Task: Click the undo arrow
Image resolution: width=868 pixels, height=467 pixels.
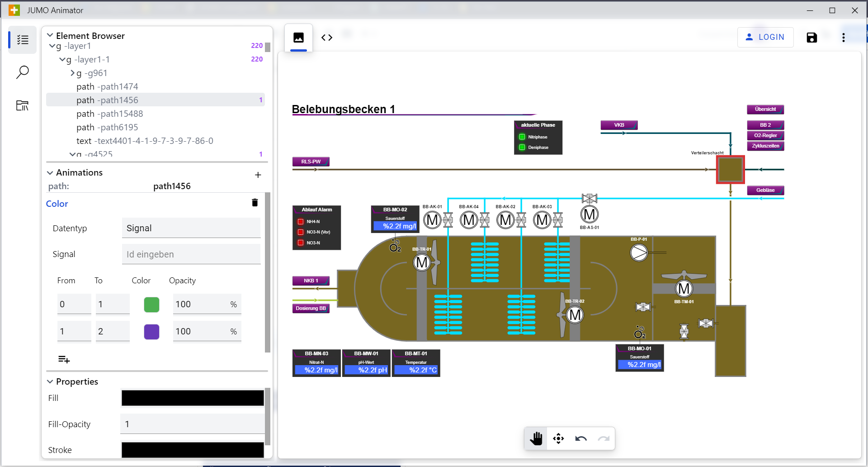Action: (581, 438)
